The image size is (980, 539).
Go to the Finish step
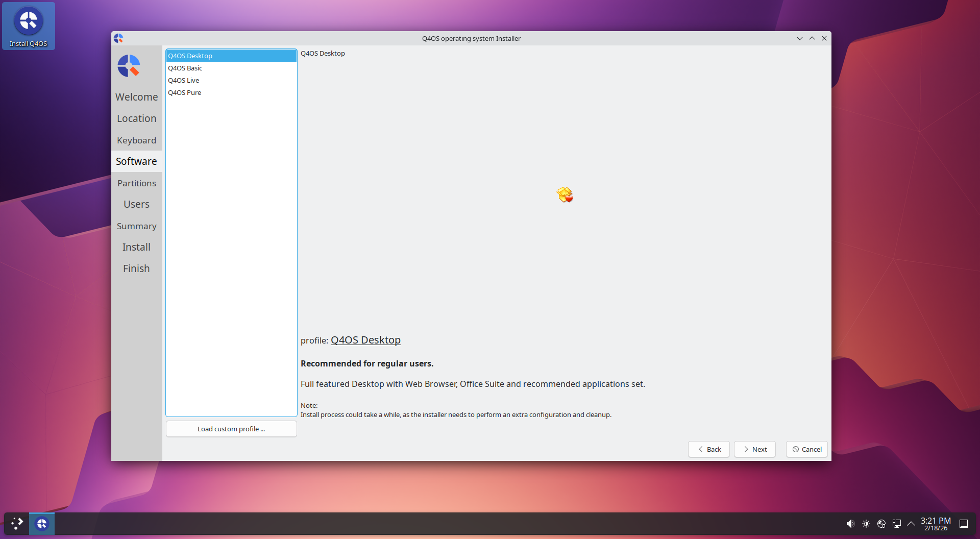(136, 268)
